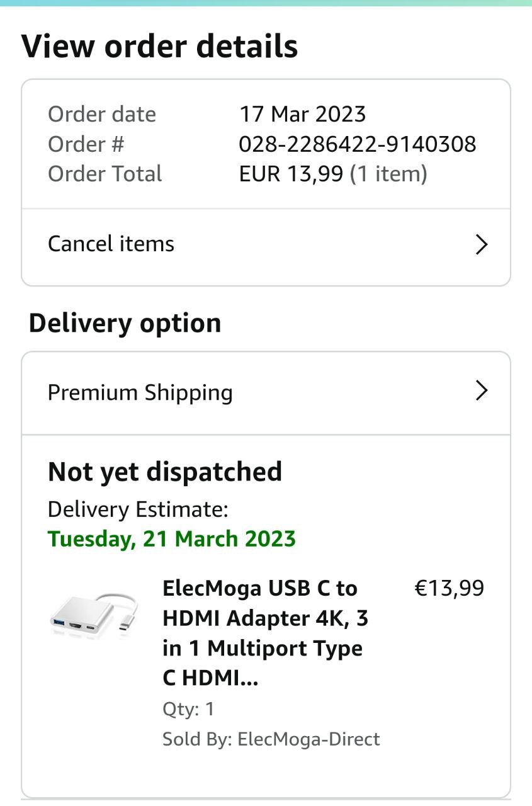Tap the Delivery Estimate label
This screenshot has width=532, height=806.
pyautogui.click(x=138, y=509)
